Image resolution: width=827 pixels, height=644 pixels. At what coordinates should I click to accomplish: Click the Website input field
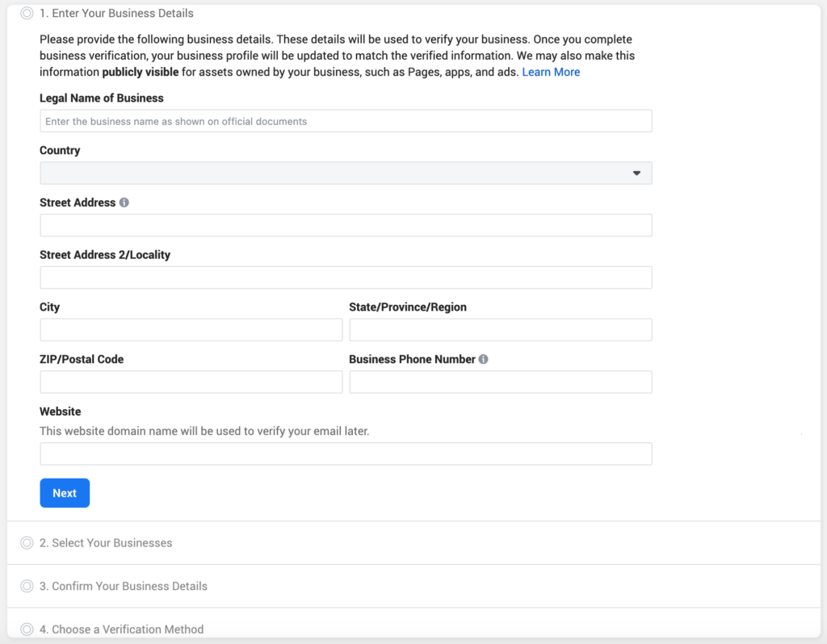pyautogui.click(x=346, y=454)
